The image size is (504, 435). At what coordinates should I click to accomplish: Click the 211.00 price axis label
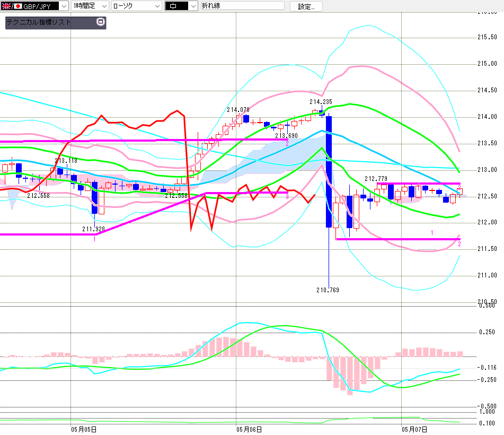coord(487,275)
